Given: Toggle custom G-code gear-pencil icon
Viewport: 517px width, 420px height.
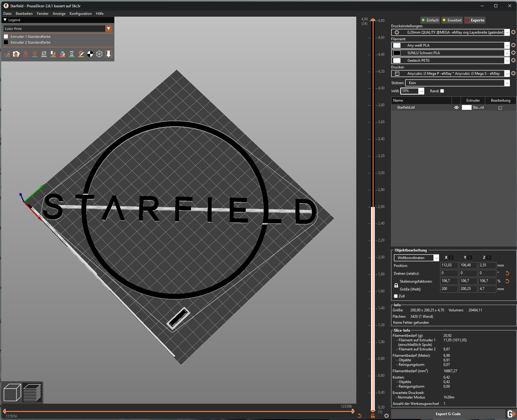Looking at the screenshot, I should click(81, 54).
